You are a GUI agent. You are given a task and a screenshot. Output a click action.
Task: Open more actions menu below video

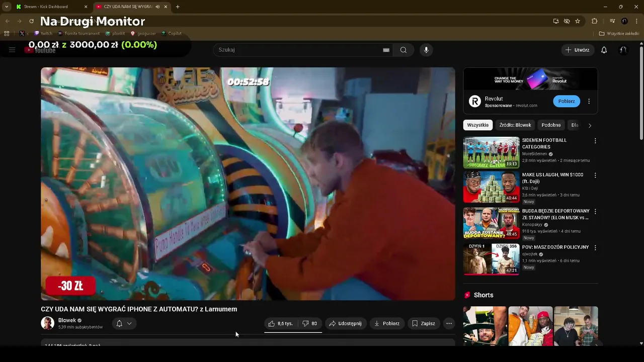(449, 324)
